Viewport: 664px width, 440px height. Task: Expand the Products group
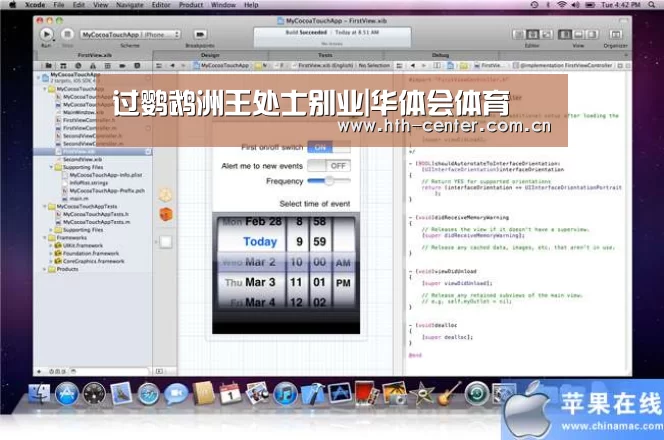(45, 269)
